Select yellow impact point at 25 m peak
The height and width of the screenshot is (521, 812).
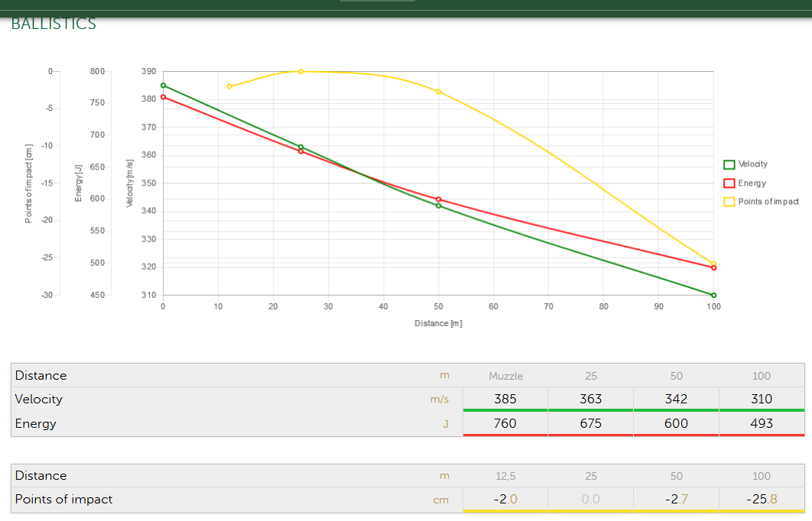pos(300,71)
